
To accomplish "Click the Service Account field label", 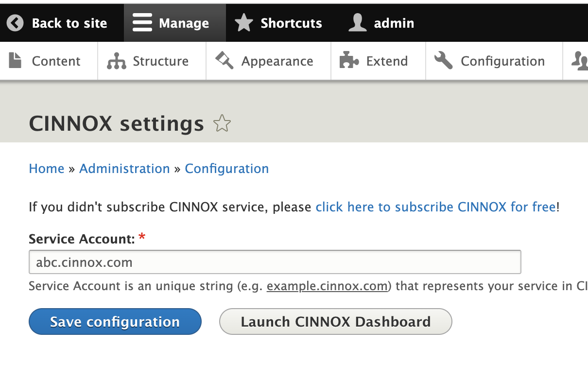I will point(81,239).
